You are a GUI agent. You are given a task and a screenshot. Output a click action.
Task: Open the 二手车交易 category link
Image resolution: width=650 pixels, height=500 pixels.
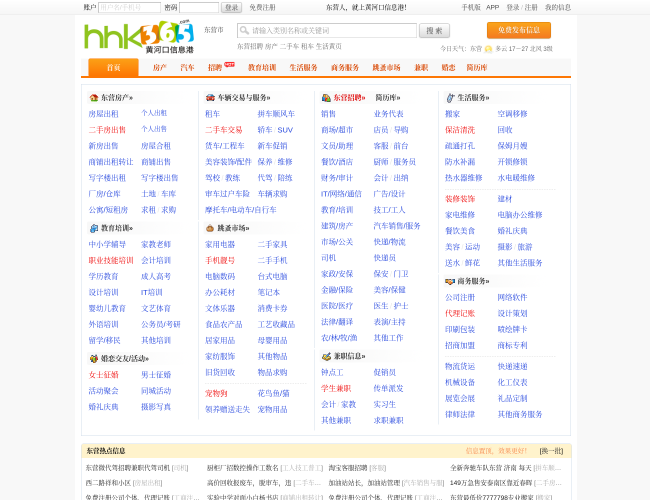pyautogui.click(x=223, y=130)
